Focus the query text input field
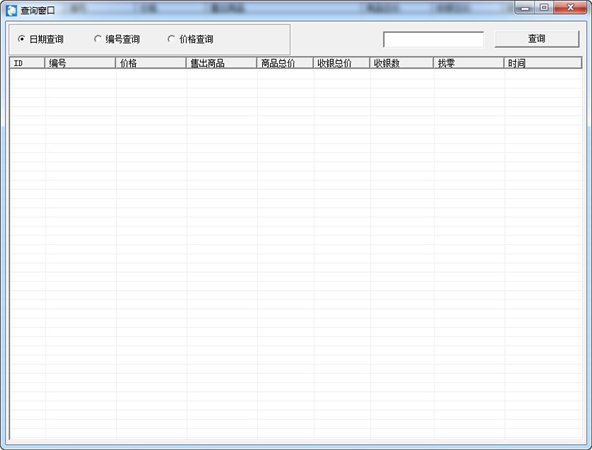This screenshot has width=592, height=450. tap(433, 39)
